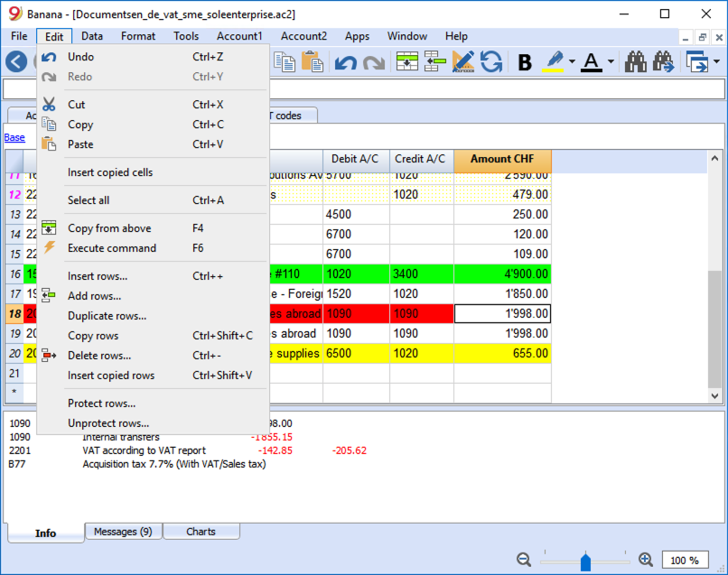Open the Apps menu
The height and width of the screenshot is (575, 728).
point(357,36)
